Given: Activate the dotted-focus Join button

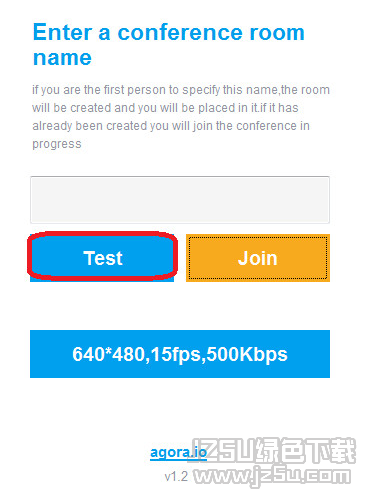Looking at the screenshot, I should click(x=258, y=258).
